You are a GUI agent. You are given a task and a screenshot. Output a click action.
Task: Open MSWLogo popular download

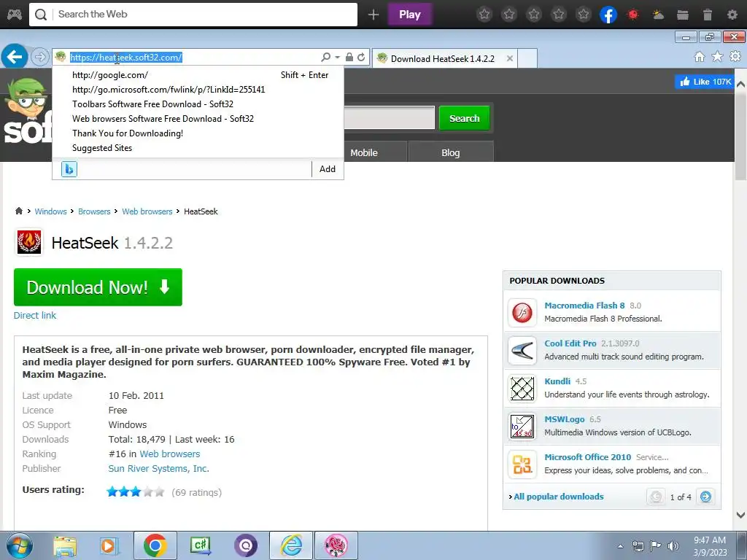coord(565,419)
